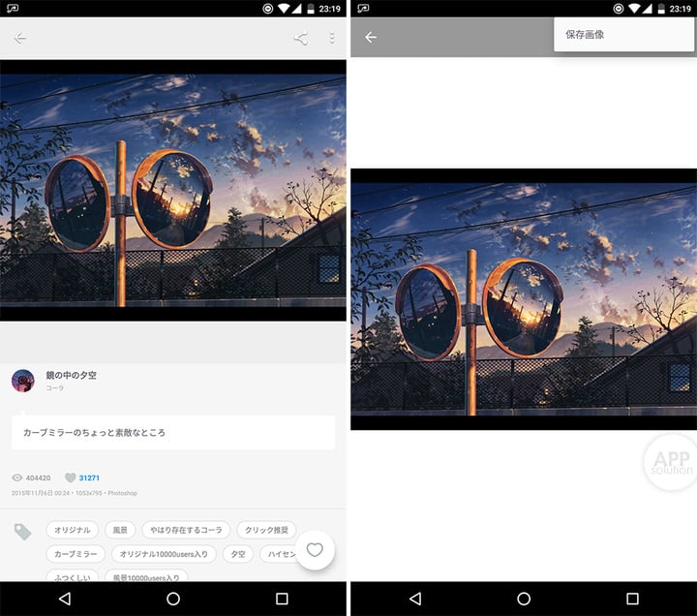This screenshot has height=616, width=697.
Task: Tap the gray heart likes icon
Action: (71, 477)
